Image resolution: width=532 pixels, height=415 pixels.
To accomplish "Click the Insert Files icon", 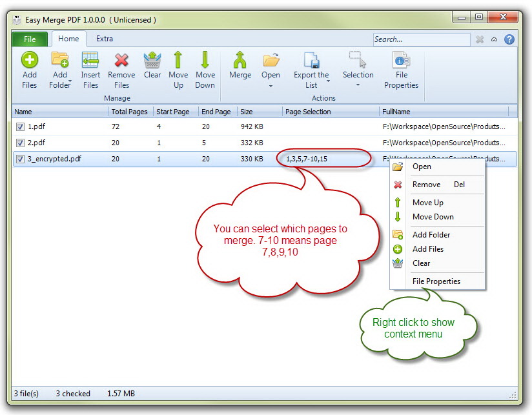I will coord(90,61).
